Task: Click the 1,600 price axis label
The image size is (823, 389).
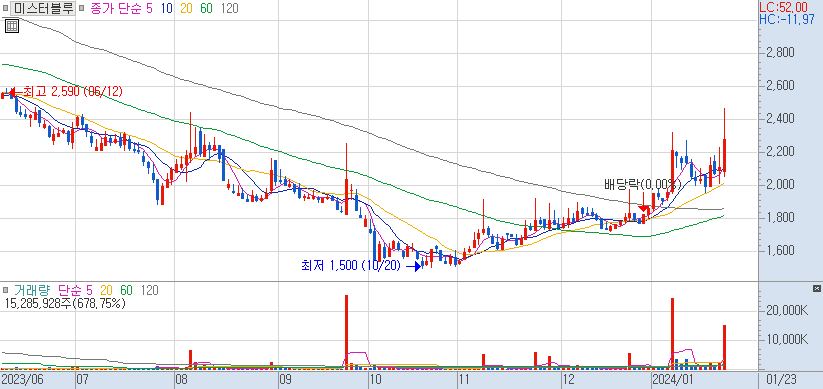Action: [779, 250]
